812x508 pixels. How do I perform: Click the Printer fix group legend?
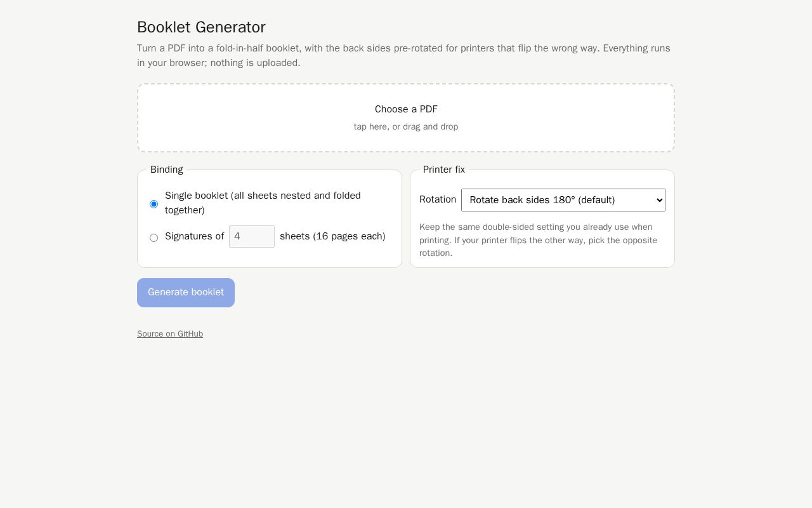444,170
